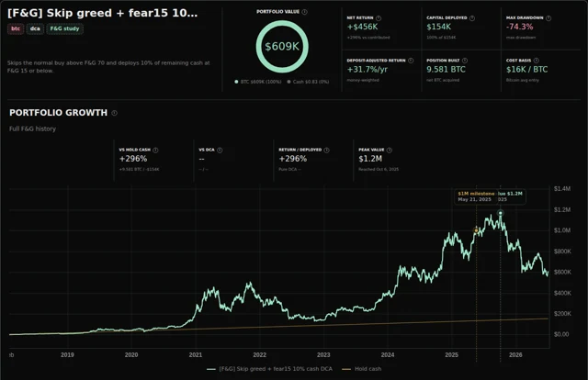This screenshot has width=588, height=380.
Task: Click info icon next to Position Built
Action: coord(465,61)
